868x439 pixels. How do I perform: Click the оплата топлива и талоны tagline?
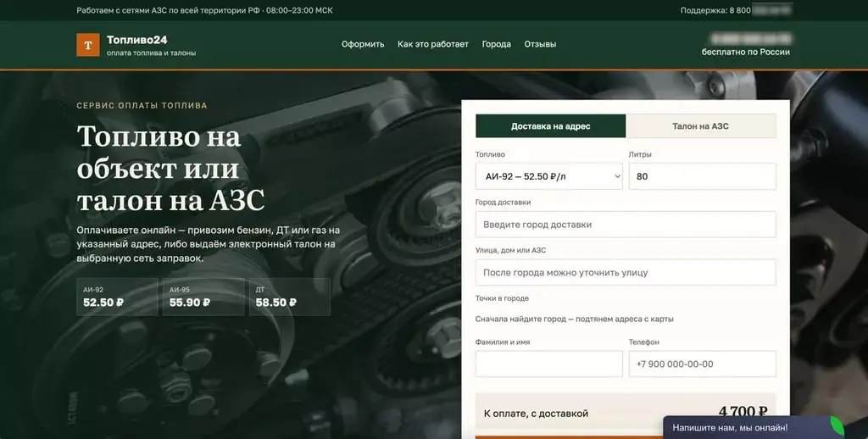click(151, 53)
